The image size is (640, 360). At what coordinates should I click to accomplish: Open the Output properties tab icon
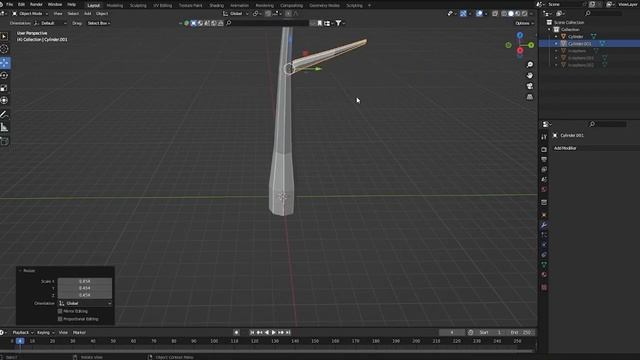544,160
